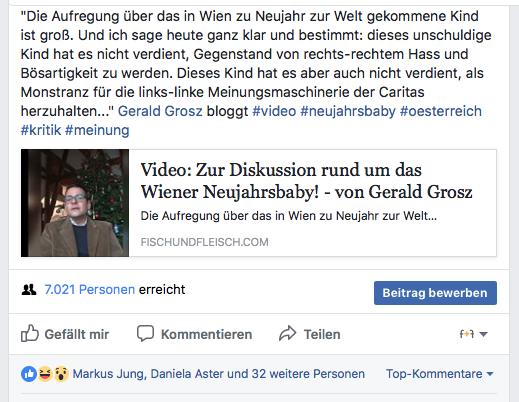Open the page identity selector dropdown
This screenshot has height=402, width=519.
tap(473, 334)
